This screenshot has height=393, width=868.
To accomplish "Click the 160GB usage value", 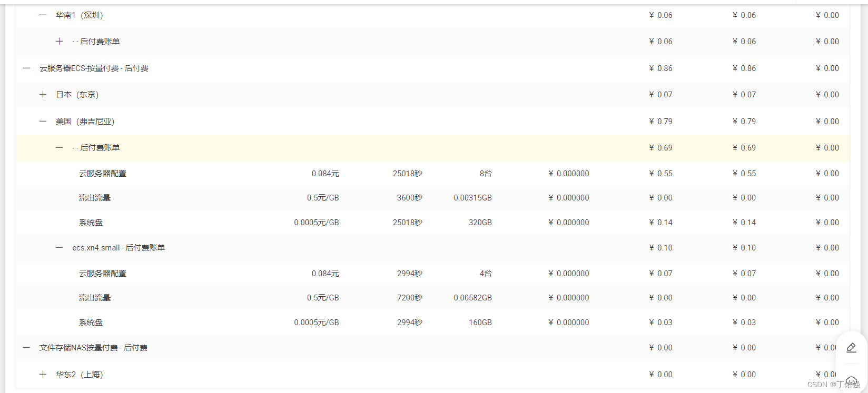I will pyautogui.click(x=480, y=323).
